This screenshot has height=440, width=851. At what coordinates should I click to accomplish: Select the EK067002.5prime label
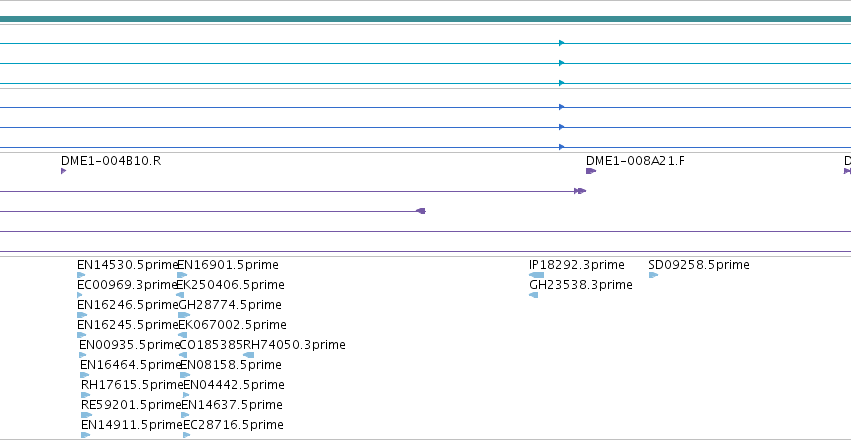click(x=232, y=325)
